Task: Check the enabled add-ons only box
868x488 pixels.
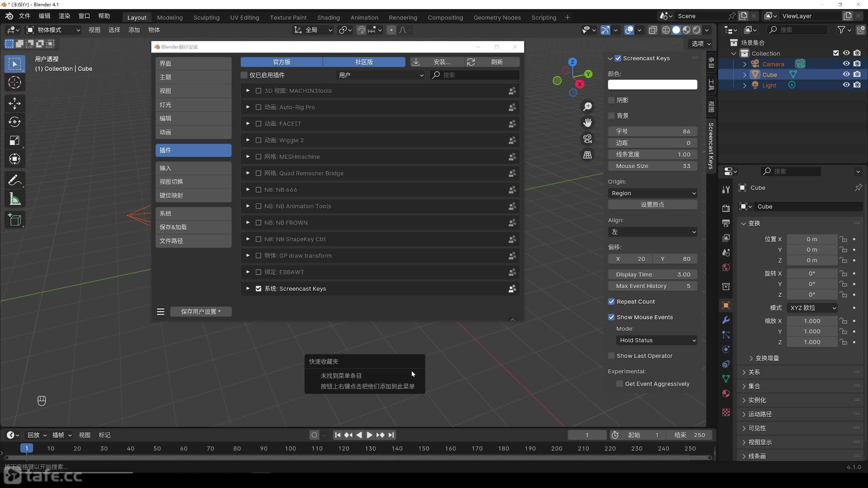Action: pos(244,75)
